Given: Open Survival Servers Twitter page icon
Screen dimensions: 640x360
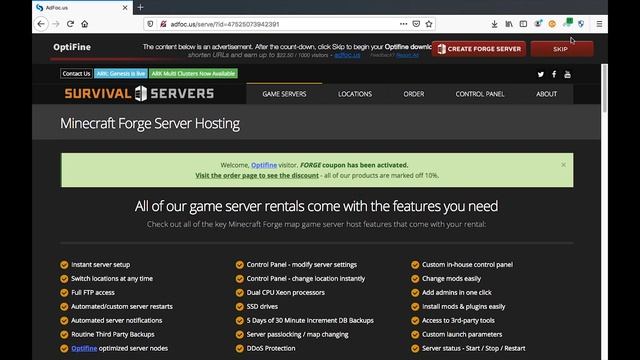Looking at the screenshot, I should (540, 74).
